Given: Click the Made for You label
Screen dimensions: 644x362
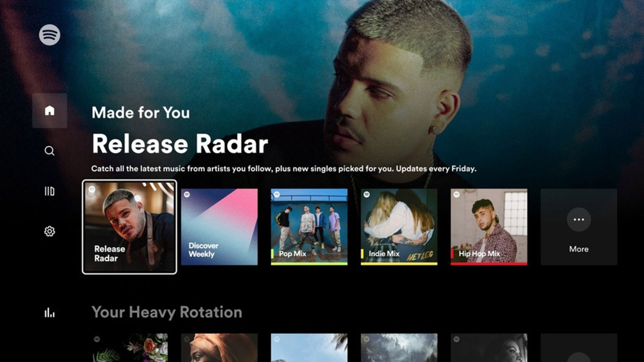Looking at the screenshot, I should coord(140,113).
